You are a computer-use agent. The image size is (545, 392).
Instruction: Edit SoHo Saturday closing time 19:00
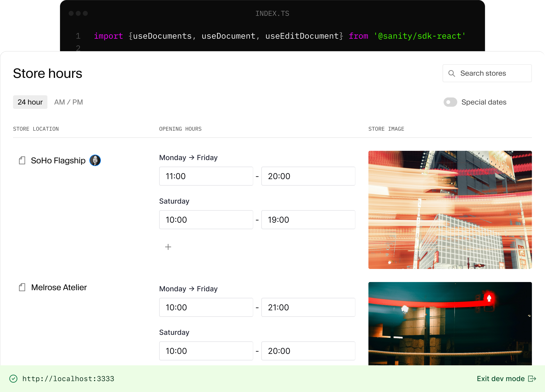click(x=308, y=220)
